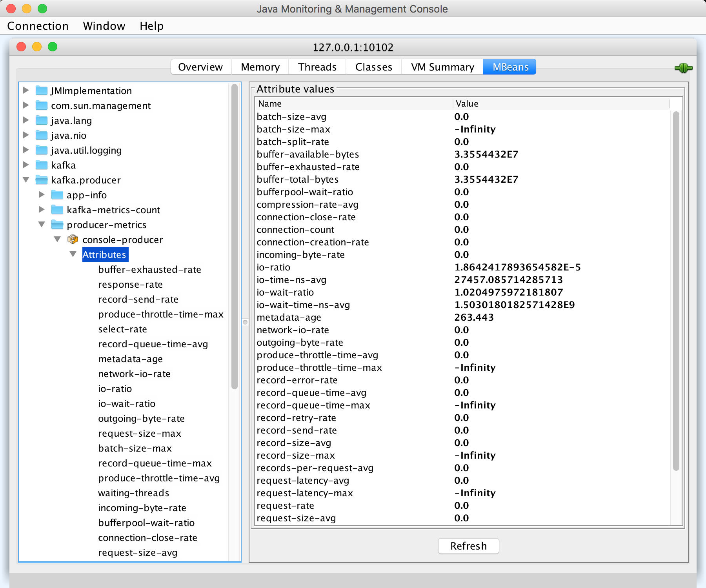
Task: Click the MBean tree vertical scrollbar
Action: coord(235,237)
